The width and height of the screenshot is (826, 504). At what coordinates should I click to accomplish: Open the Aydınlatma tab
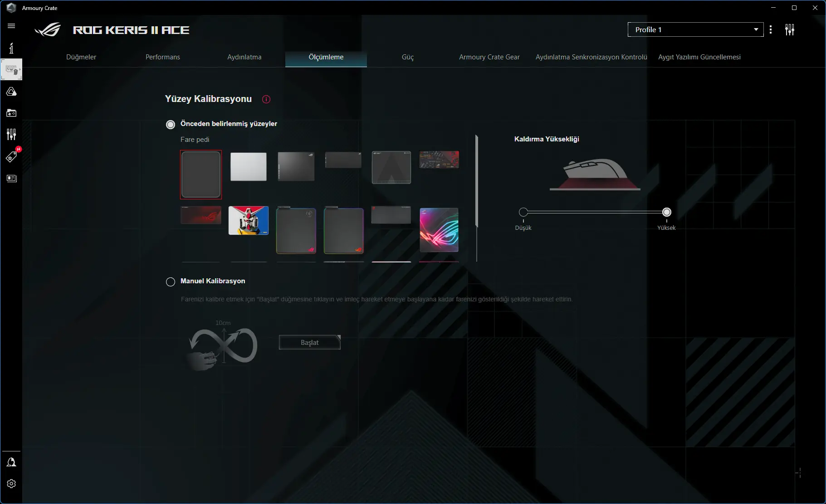click(244, 57)
